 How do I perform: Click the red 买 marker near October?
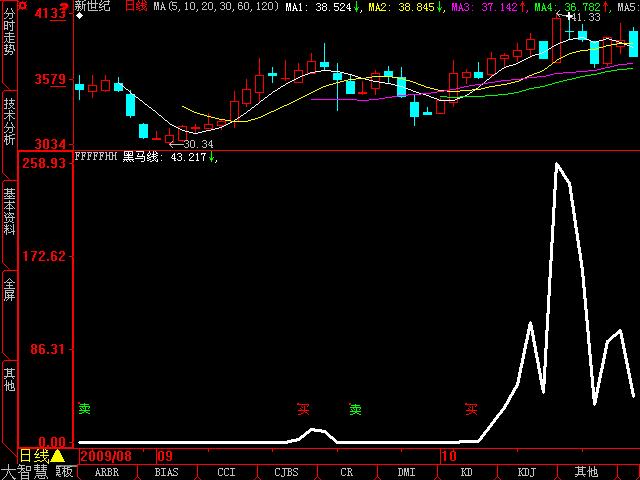[471, 409]
